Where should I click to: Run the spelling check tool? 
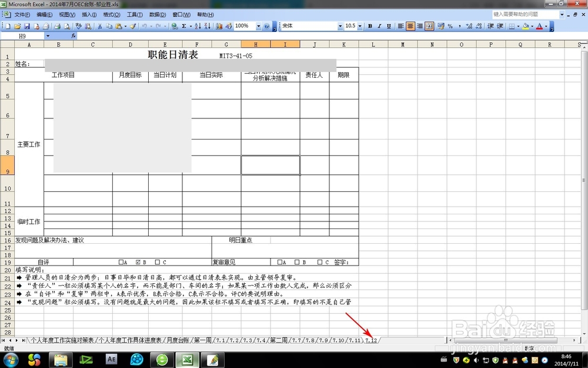point(78,26)
